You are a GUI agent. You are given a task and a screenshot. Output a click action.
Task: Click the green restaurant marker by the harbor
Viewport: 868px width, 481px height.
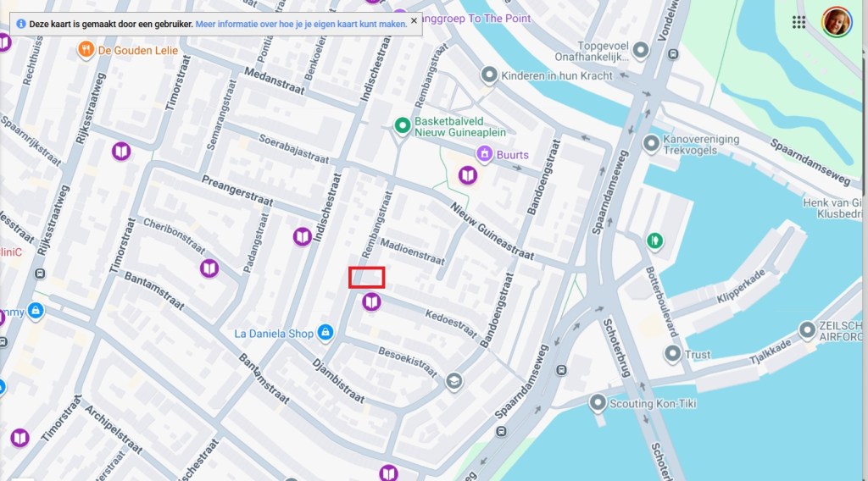click(x=655, y=241)
